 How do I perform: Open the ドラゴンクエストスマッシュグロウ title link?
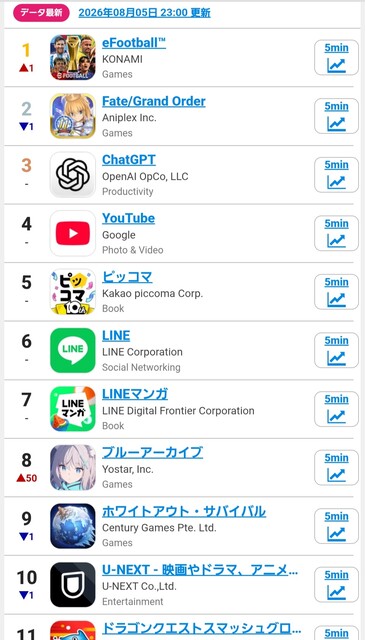[x=201, y=629]
